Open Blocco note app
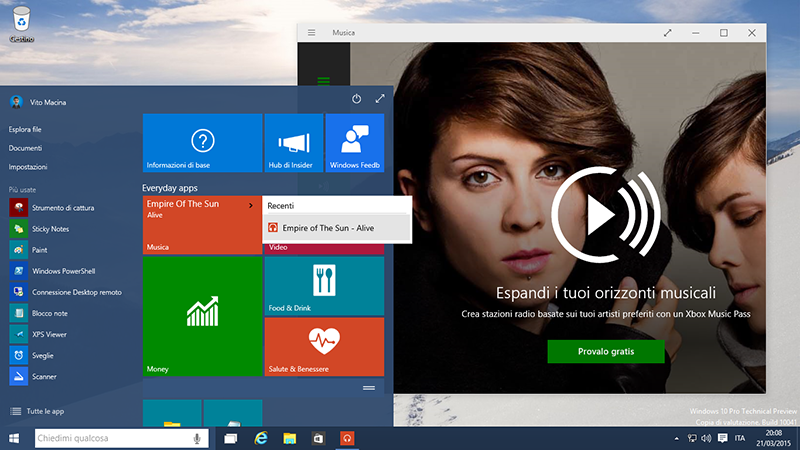 [x=39, y=313]
